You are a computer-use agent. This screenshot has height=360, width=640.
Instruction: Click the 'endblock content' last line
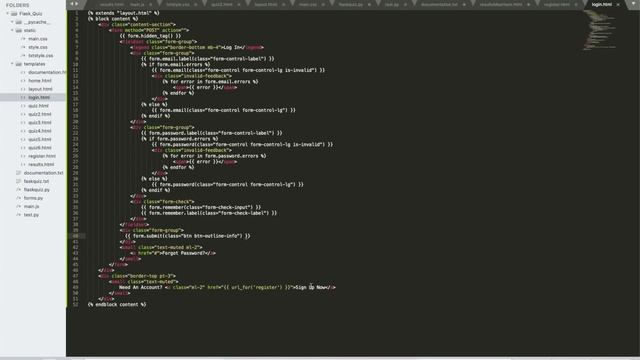pyautogui.click(x=117, y=304)
